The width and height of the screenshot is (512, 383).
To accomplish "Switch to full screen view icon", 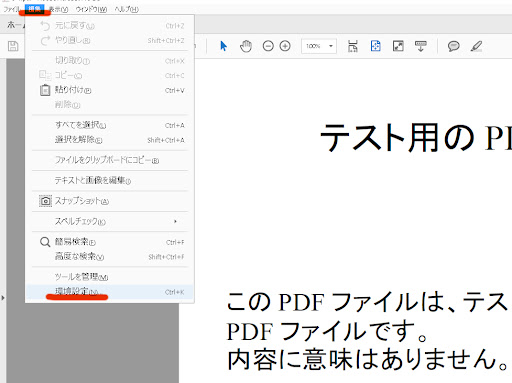I will (398, 46).
